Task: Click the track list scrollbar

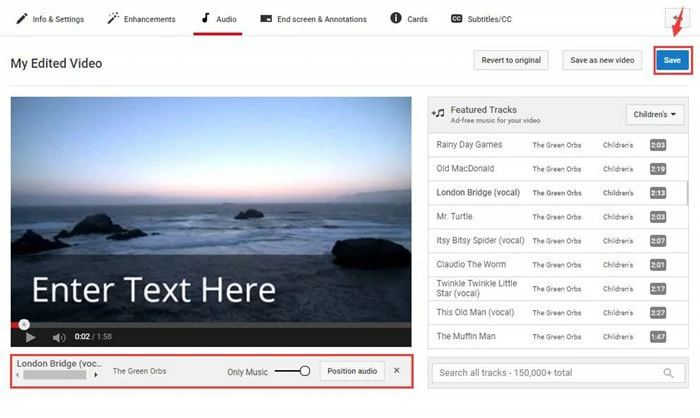Action: 687,192
